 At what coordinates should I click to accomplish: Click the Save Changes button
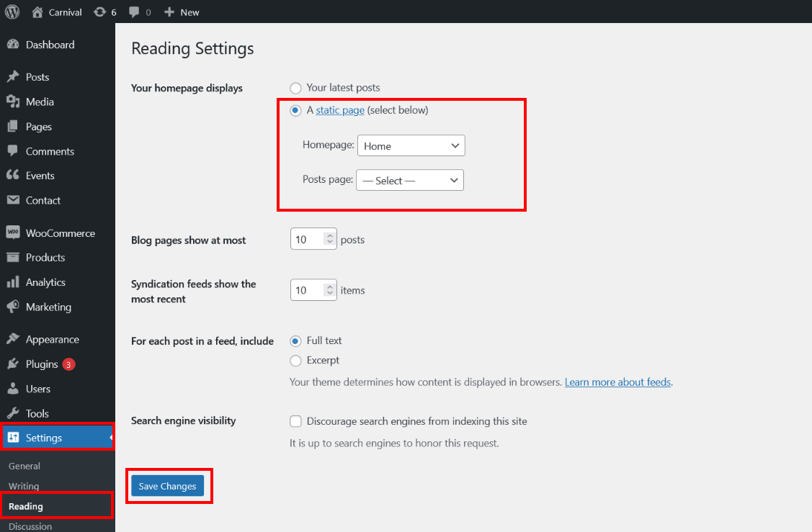[167, 486]
